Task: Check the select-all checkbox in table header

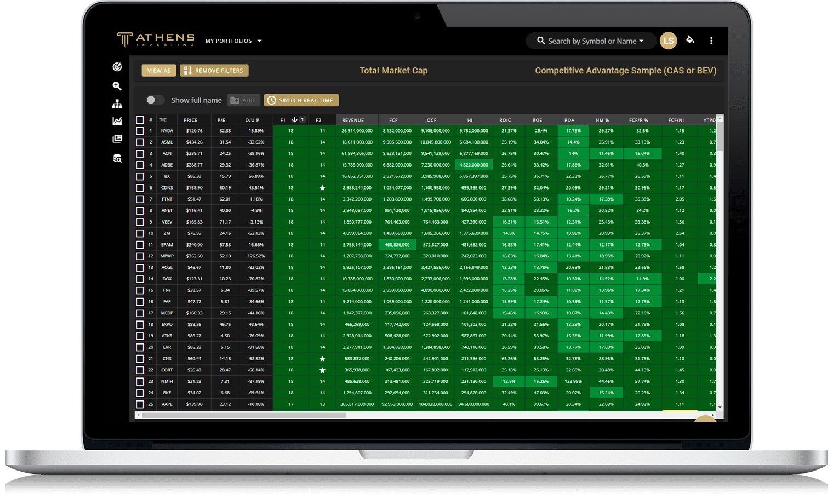Action: click(x=140, y=120)
